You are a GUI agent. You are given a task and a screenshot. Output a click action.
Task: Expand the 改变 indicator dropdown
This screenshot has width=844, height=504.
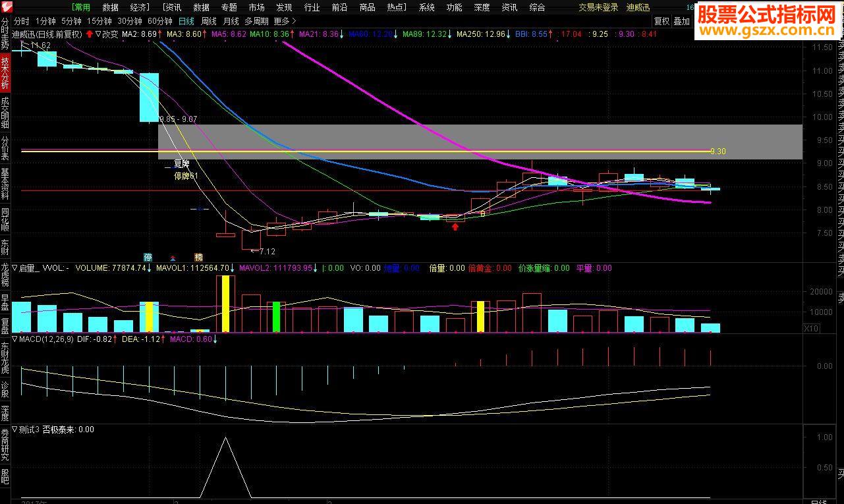(x=98, y=34)
